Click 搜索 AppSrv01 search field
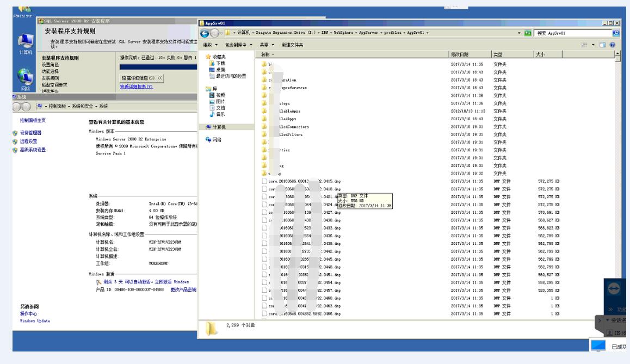This screenshot has height=364, width=630. [x=573, y=33]
